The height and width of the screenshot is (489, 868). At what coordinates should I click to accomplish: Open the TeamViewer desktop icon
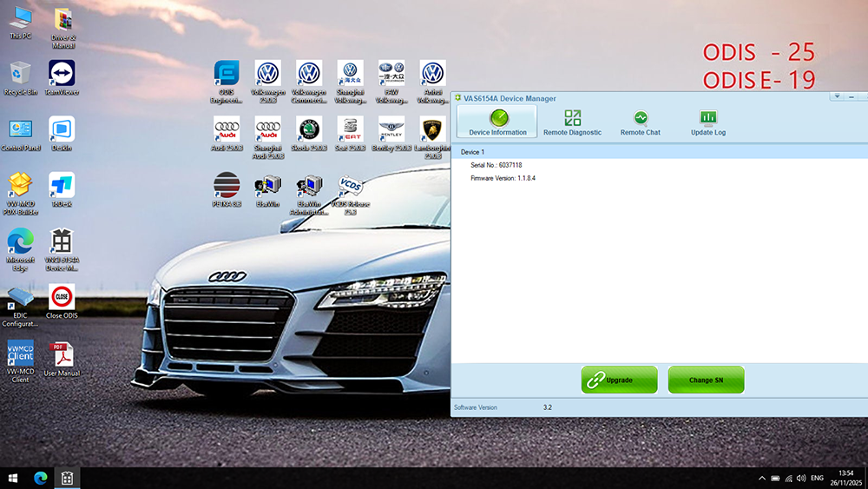(x=62, y=76)
